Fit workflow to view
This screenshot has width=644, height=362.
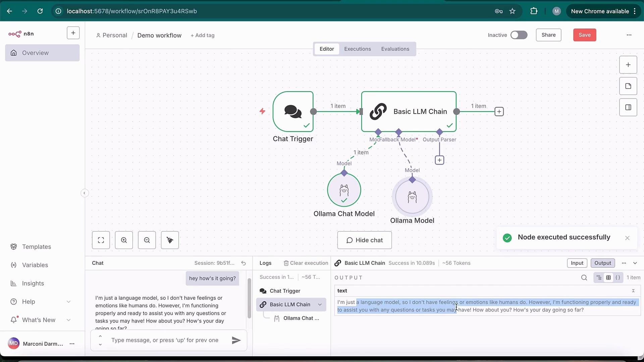click(101, 240)
